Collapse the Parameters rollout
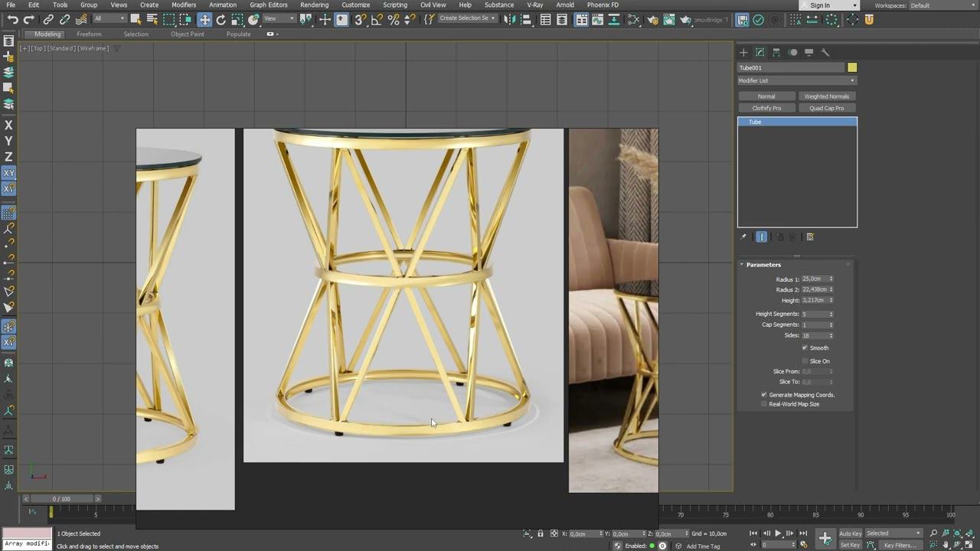The height and width of the screenshot is (551, 980). pos(763,265)
